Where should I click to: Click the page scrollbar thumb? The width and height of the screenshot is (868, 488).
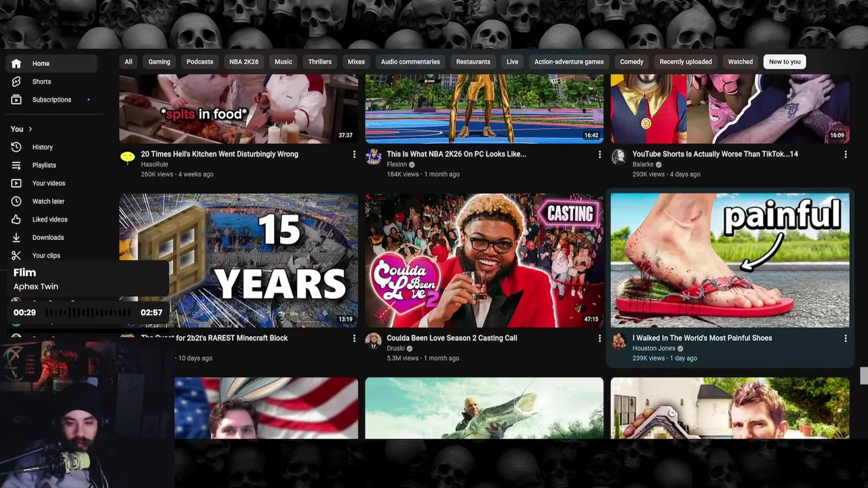(x=863, y=376)
